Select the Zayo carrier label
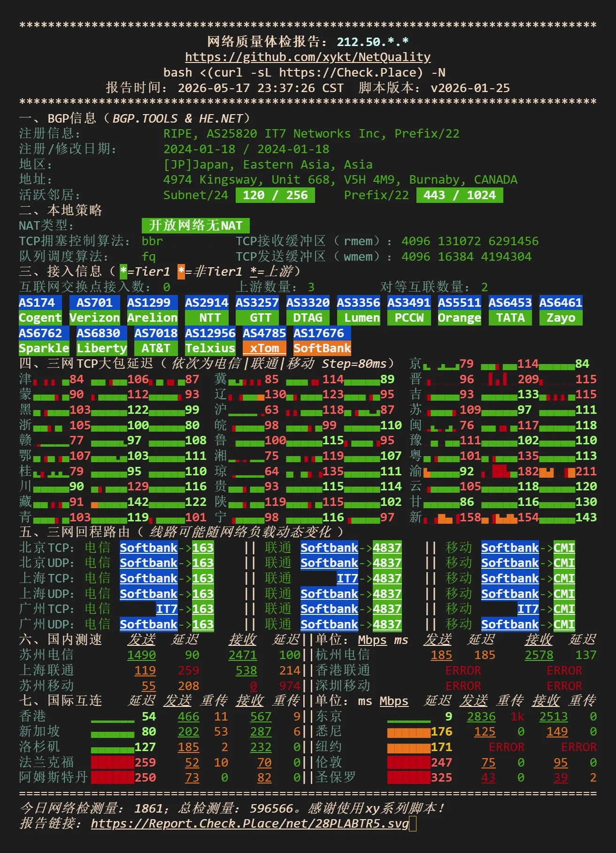Image resolution: width=616 pixels, height=853 pixels. (x=561, y=318)
